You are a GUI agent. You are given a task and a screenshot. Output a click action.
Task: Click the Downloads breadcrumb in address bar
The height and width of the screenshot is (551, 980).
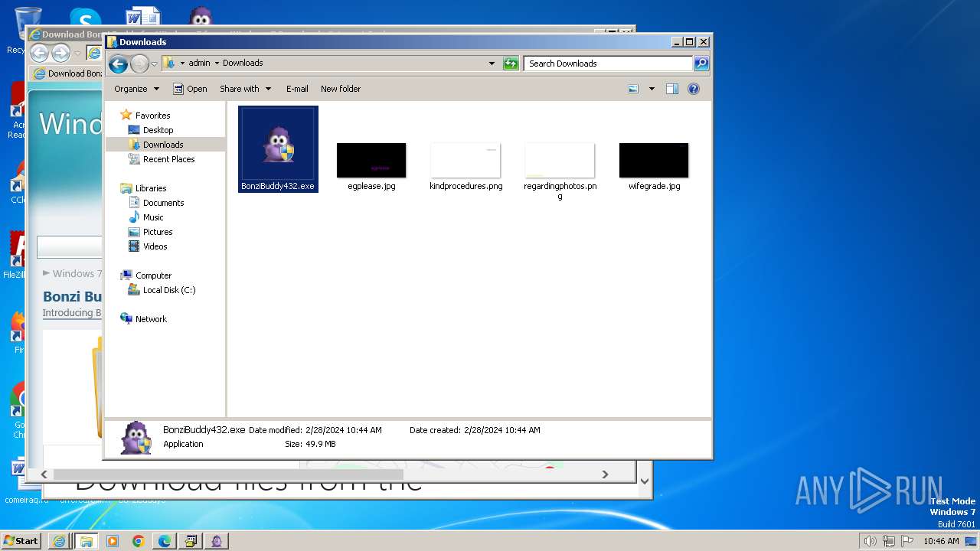pyautogui.click(x=243, y=64)
